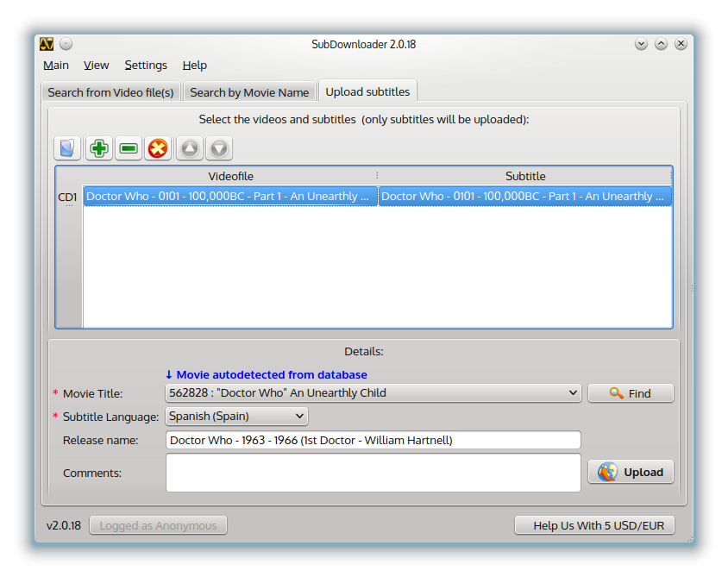The image size is (728, 577).
Task: Switch to the Search by Movie Name tab
Action: pyautogui.click(x=249, y=91)
